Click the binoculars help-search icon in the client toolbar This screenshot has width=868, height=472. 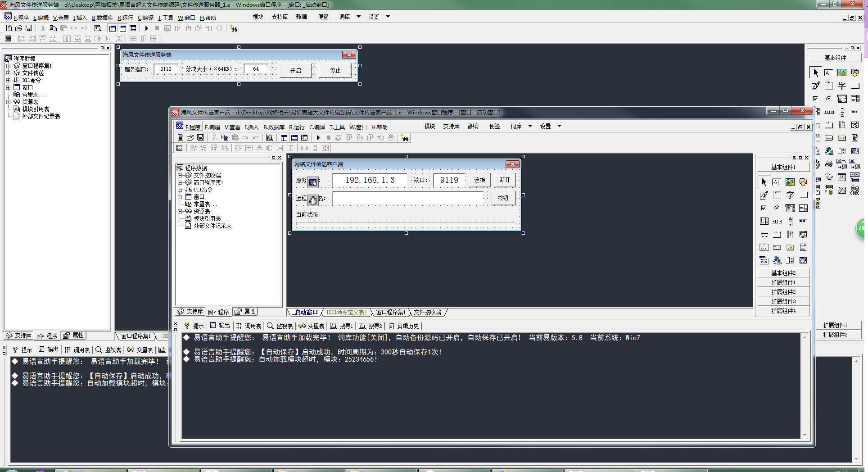[405, 138]
